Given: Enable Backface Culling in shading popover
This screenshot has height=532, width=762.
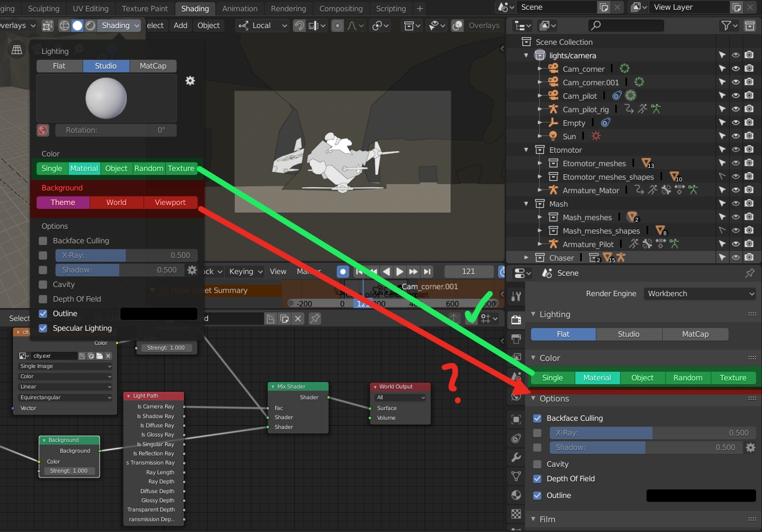Looking at the screenshot, I should coord(43,241).
